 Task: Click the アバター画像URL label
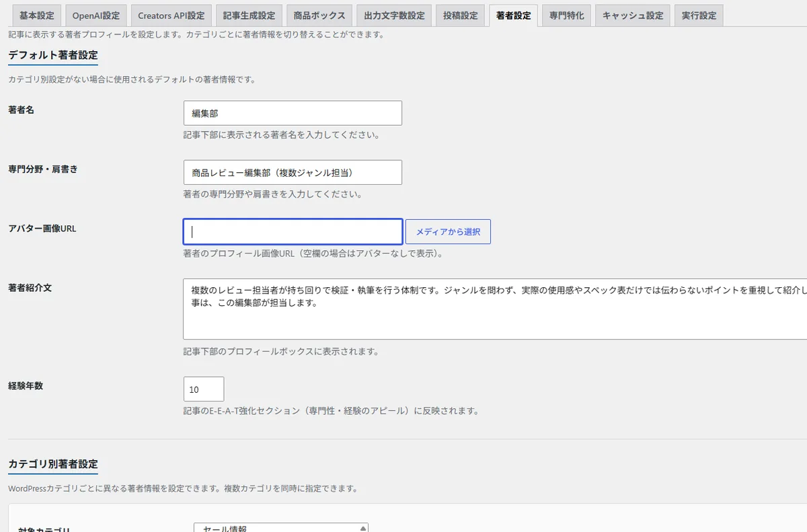point(42,228)
